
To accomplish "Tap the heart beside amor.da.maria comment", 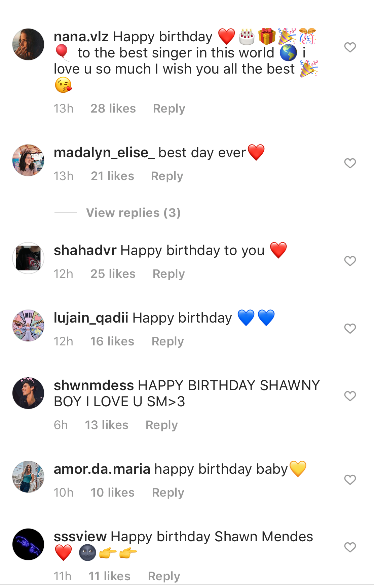I will 350,480.
